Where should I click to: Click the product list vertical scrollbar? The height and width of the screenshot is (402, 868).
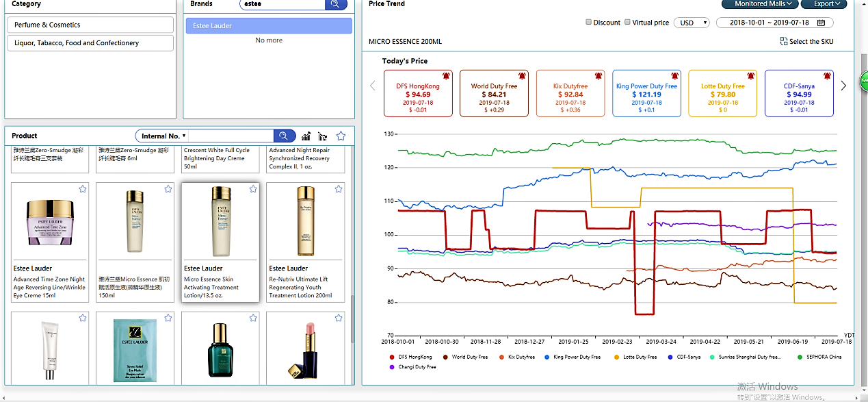pos(352,319)
